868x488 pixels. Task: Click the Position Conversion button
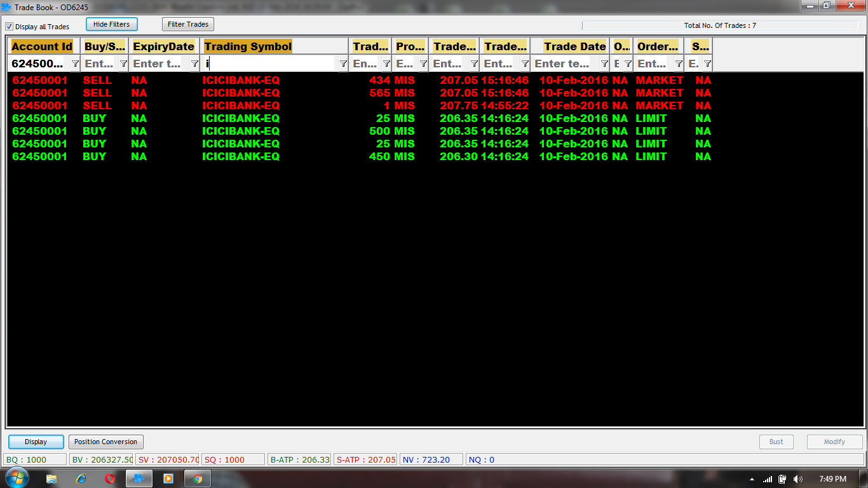point(105,442)
